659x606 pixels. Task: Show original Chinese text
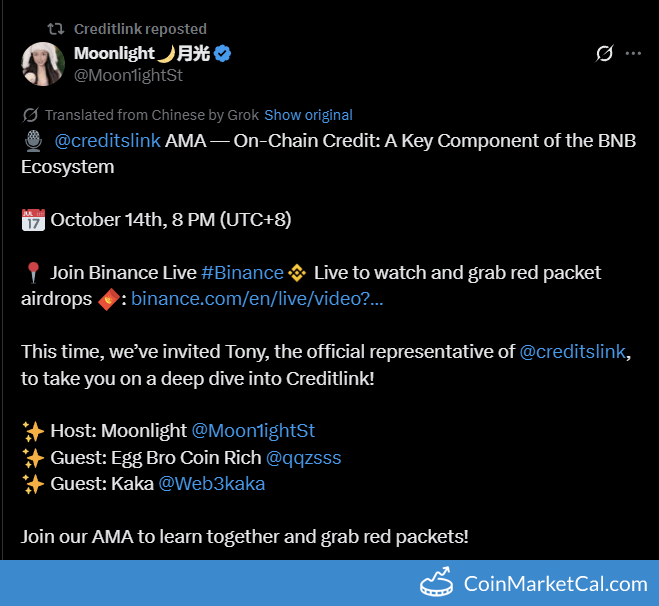pyautogui.click(x=308, y=115)
